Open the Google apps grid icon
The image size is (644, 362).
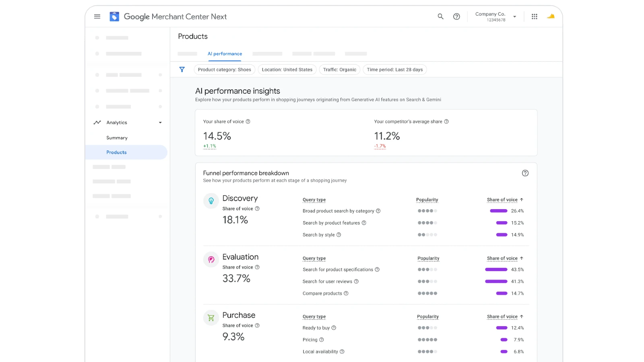[535, 16]
